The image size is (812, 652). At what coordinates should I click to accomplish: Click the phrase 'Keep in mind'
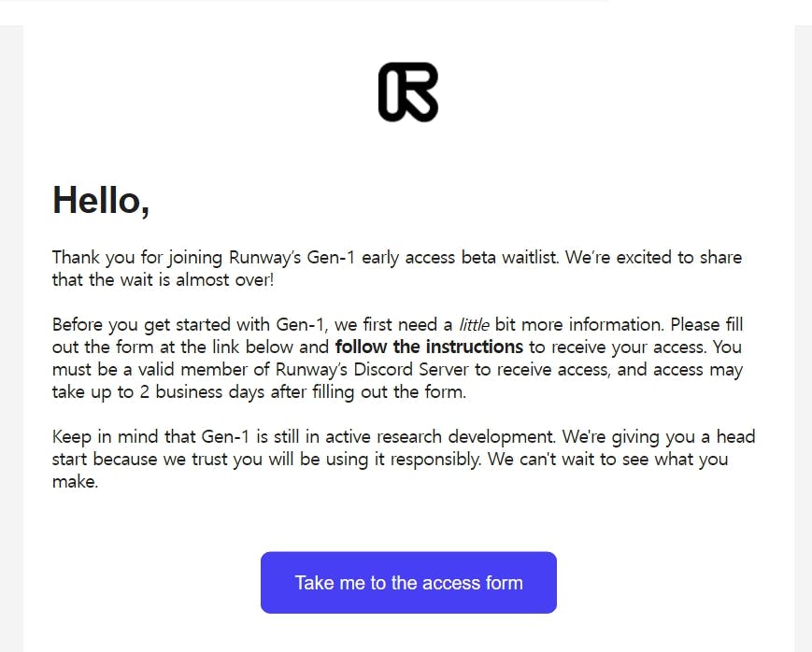pos(106,436)
